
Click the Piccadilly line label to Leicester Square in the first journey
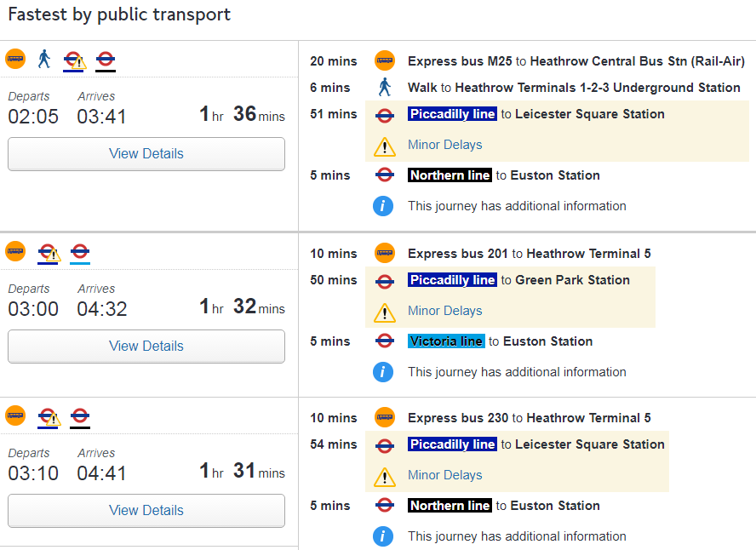452,114
